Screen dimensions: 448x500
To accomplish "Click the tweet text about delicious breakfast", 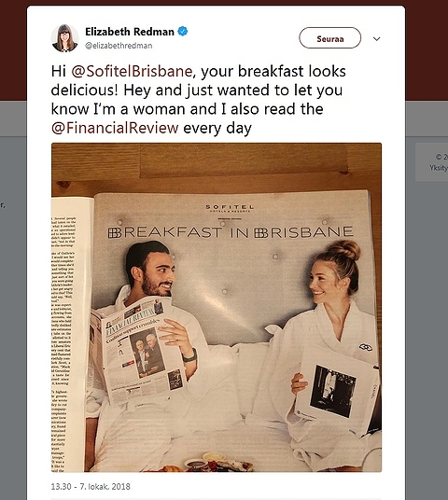I will pos(199,100).
